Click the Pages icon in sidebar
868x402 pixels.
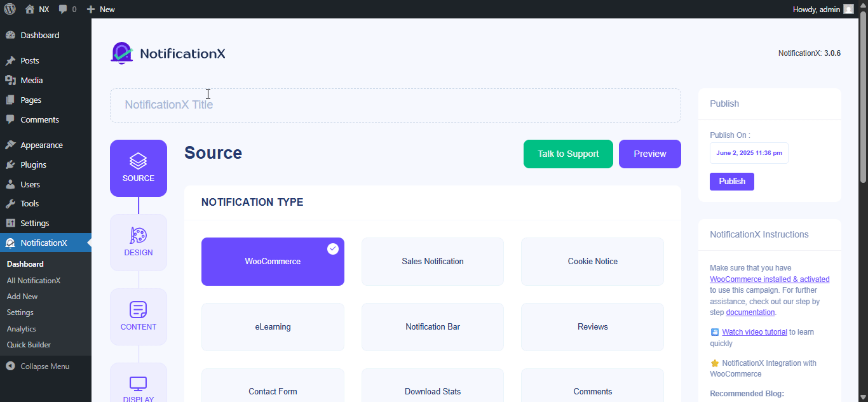tap(10, 100)
